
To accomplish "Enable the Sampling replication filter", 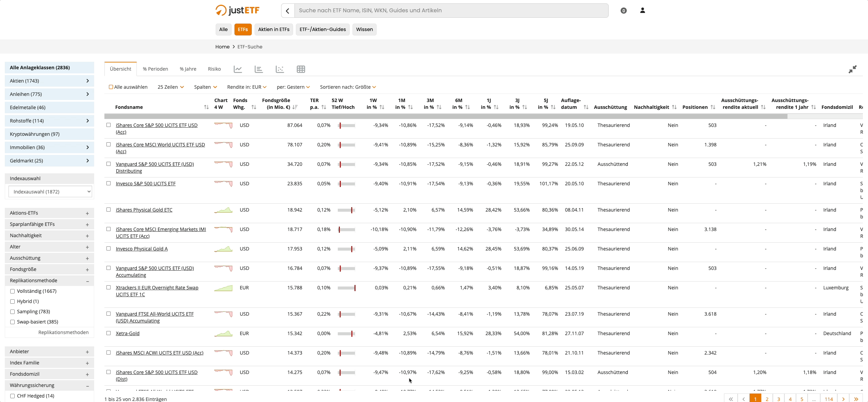I will tap(13, 312).
